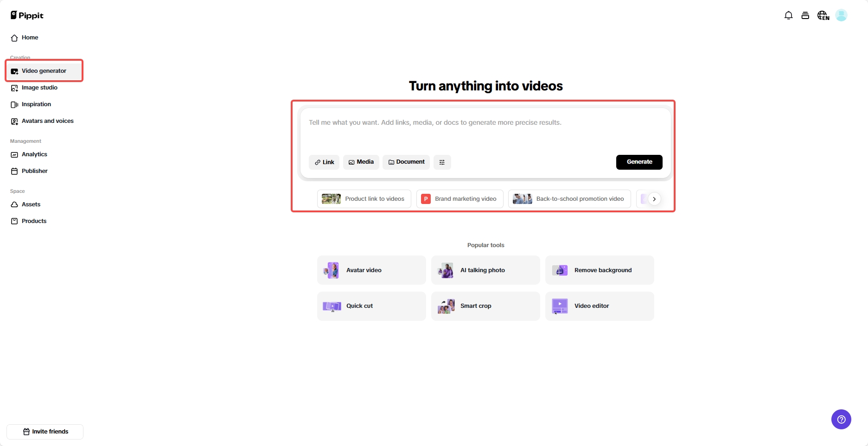Switch to the Brand marketing video template
The width and height of the screenshot is (868, 446).
pyautogui.click(x=460, y=198)
